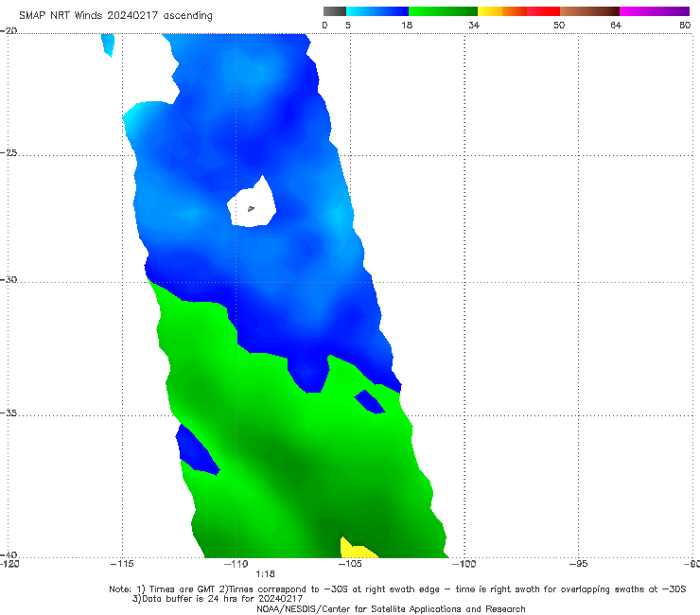Pick the cyan-to-blue 5–18 color bar segment

click(377, 11)
